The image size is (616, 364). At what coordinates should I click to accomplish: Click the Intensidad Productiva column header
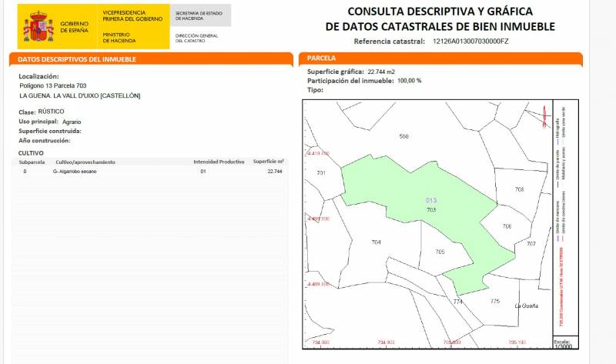click(219, 162)
